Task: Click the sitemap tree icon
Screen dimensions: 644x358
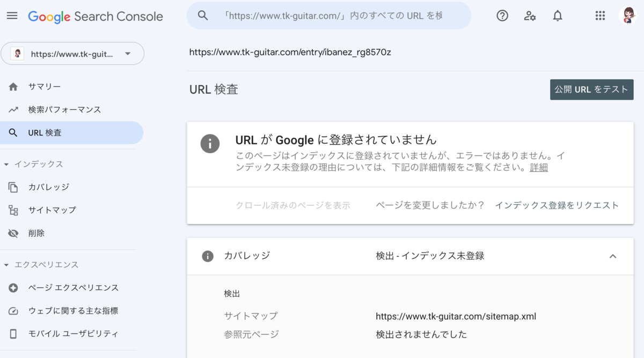Action: point(13,210)
